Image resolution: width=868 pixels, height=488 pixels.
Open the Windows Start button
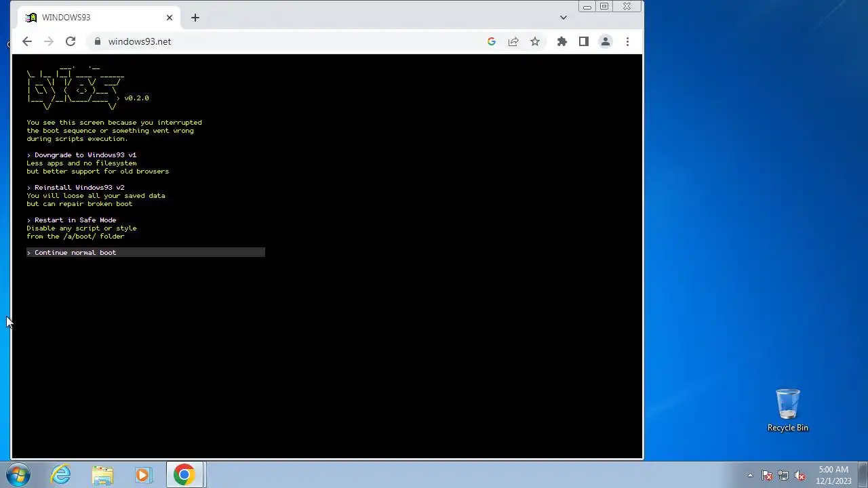coord(18,475)
